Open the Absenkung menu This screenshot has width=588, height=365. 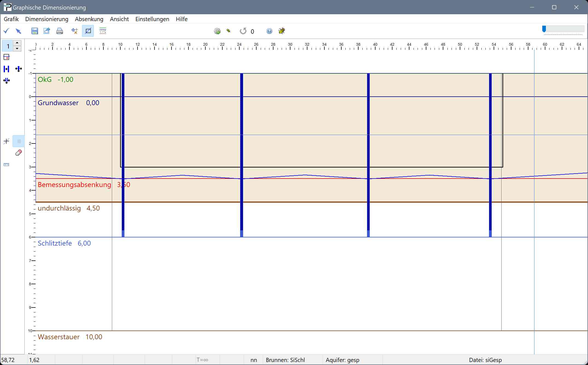89,19
